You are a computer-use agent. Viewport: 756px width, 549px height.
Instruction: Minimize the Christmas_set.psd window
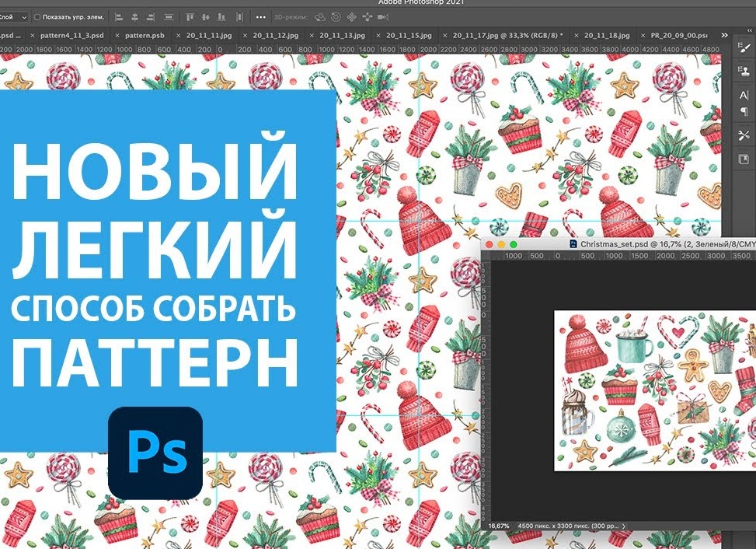[501, 245]
